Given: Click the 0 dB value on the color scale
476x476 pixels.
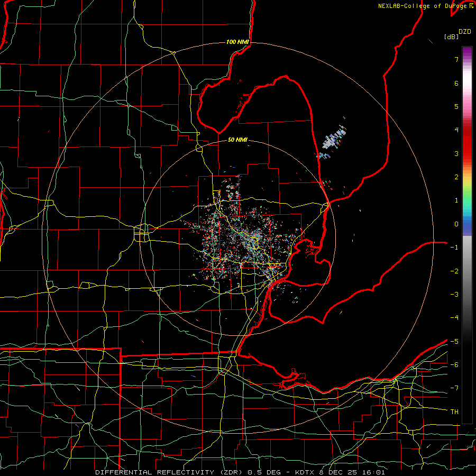Looking at the screenshot, I should click(456, 224).
